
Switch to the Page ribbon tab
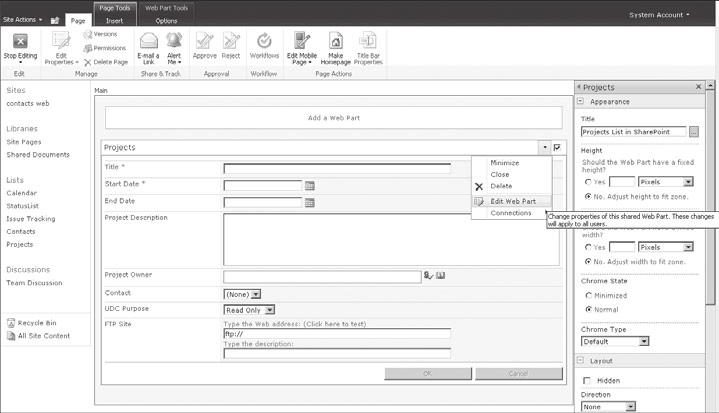(78, 20)
